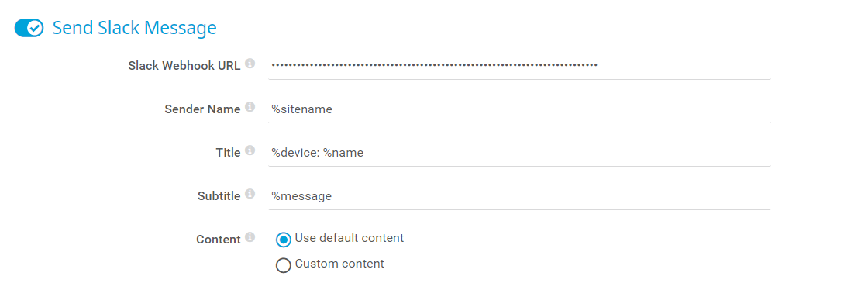
Task: Click the Send Slack Message heading
Action: pos(135,28)
